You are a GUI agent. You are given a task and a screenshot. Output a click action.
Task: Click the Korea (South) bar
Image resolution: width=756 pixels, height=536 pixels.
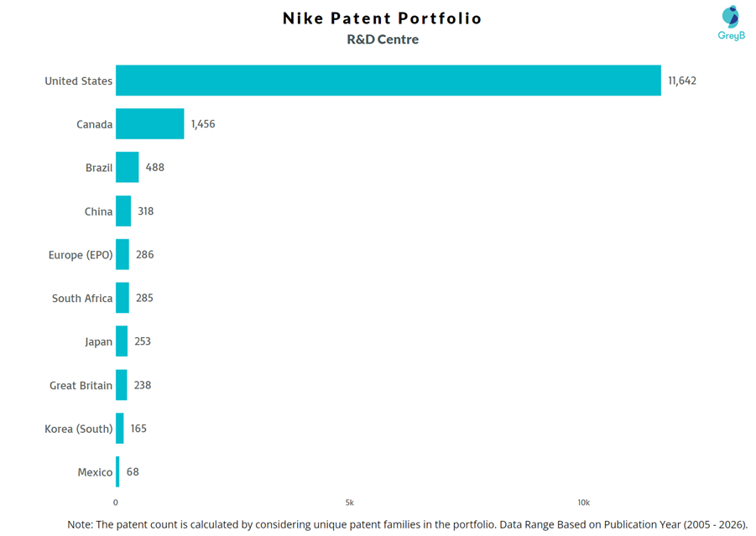(x=120, y=429)
